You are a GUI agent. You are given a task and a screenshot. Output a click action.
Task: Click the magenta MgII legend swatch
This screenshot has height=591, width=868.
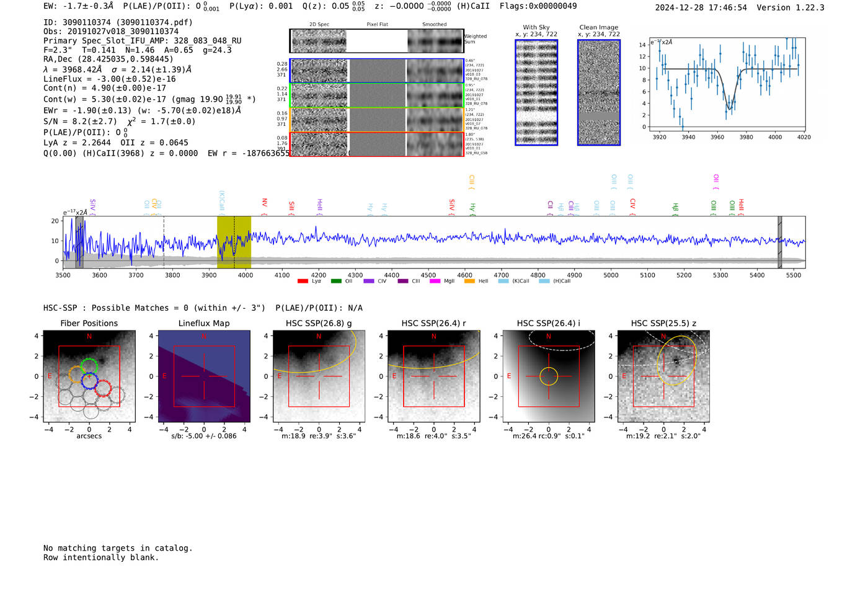(435, 282)
